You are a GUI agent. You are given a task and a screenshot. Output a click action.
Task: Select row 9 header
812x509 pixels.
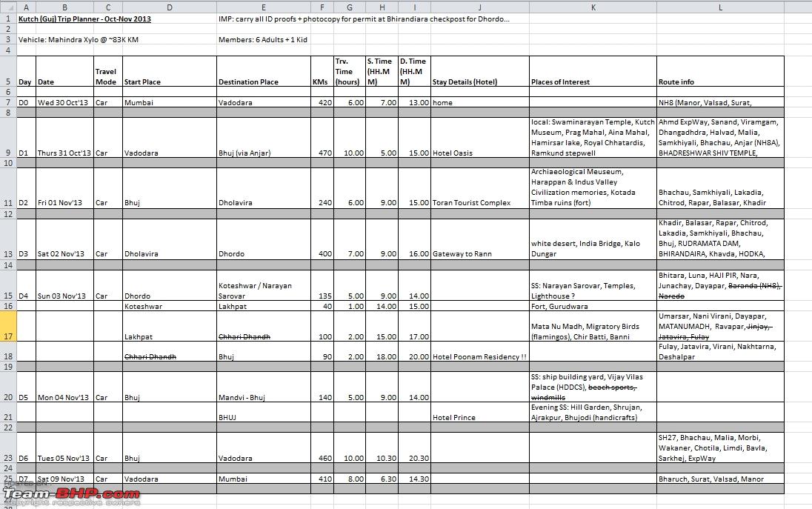click(8, 138)
